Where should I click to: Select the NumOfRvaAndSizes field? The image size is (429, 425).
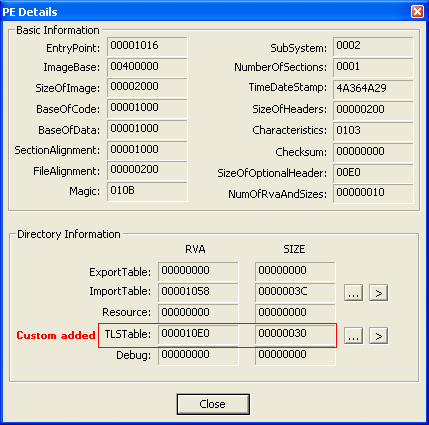(x=373, y=194)
